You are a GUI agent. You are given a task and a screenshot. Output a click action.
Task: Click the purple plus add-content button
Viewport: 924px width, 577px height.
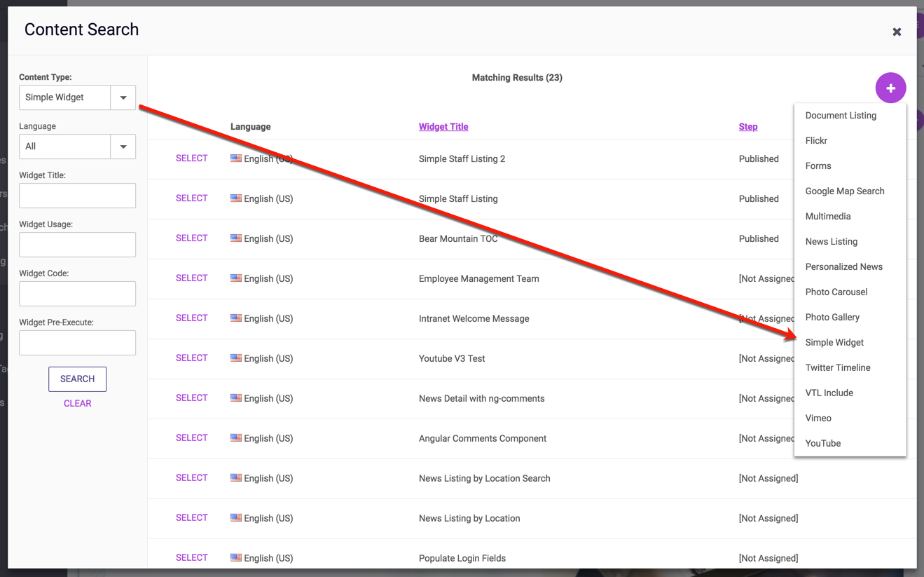coord(890,88)
